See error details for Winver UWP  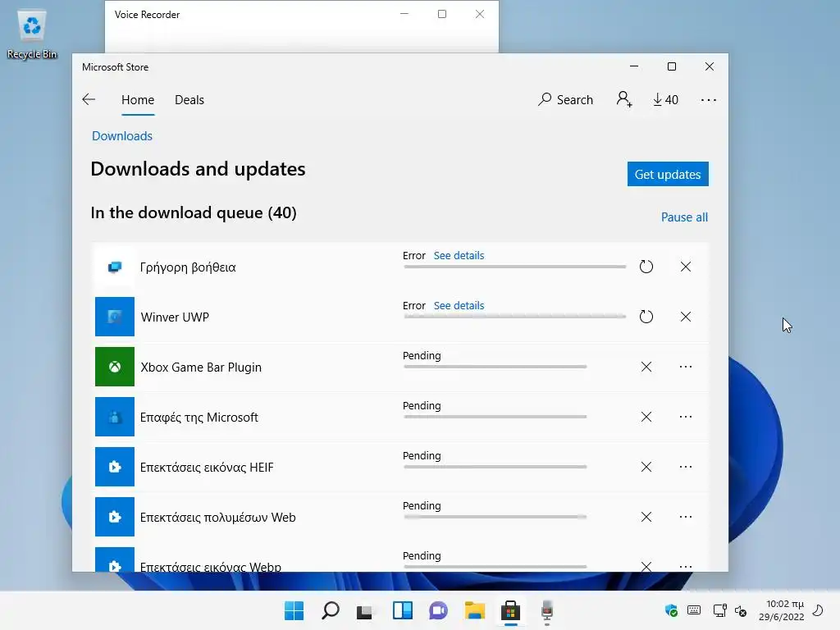[x=459, y=305]
